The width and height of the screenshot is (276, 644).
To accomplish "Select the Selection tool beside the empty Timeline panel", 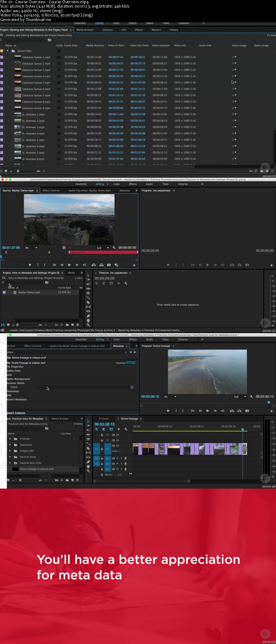I will point(88,275).
